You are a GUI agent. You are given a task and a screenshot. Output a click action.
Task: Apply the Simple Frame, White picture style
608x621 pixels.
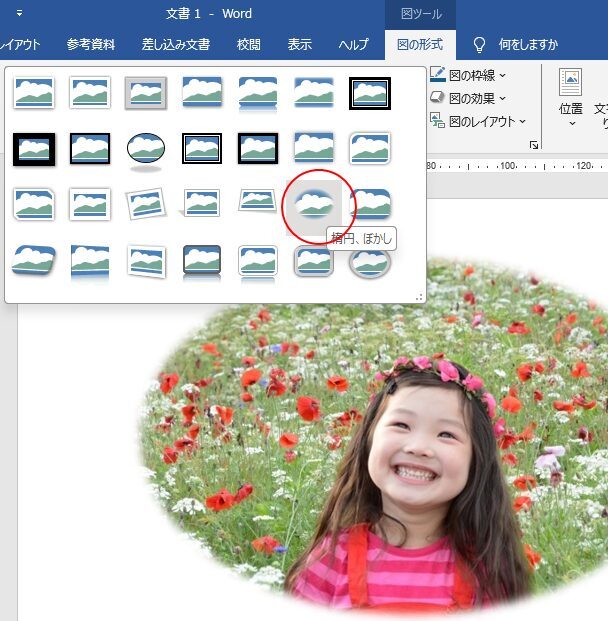(34, 93)
